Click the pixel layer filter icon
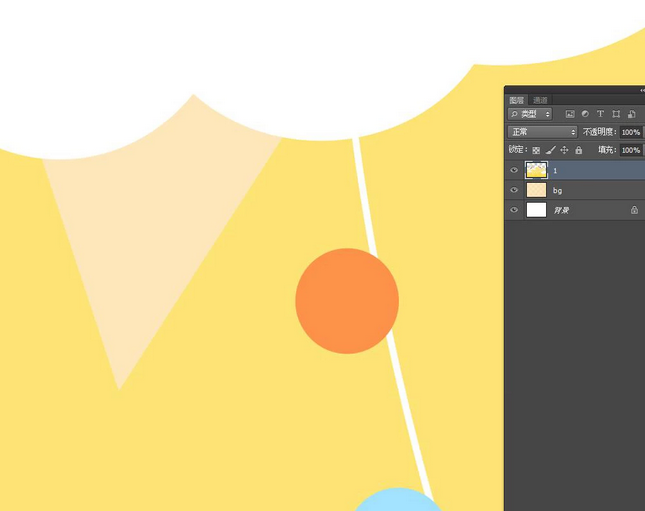The height and width of the screenshot is (511, 645). pyautogui.click(x=570, y=114)
